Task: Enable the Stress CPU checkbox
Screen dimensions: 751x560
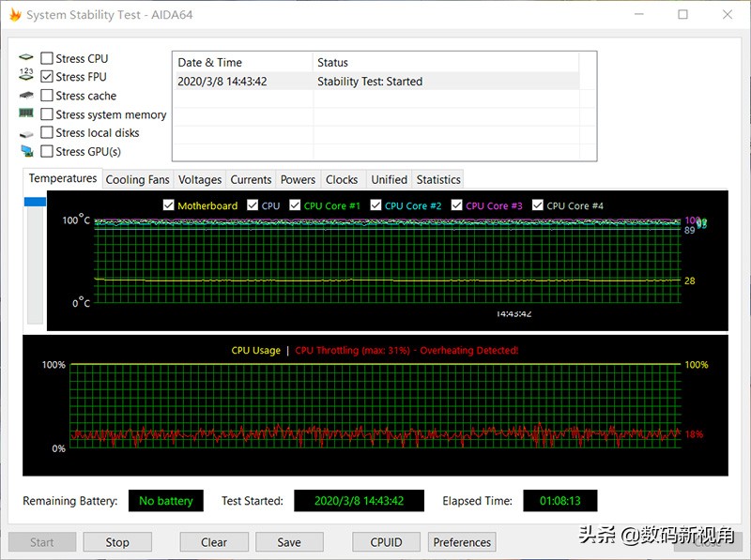Action: [x=46, y=58]
